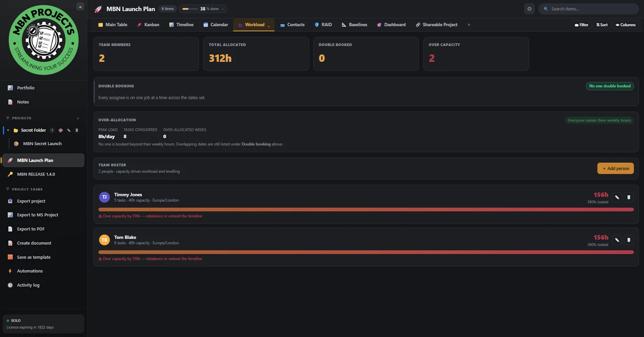644x337 pixels.
Task: Click the TJ avatar for Timmy Jones
Action: (x=104, y=197)
